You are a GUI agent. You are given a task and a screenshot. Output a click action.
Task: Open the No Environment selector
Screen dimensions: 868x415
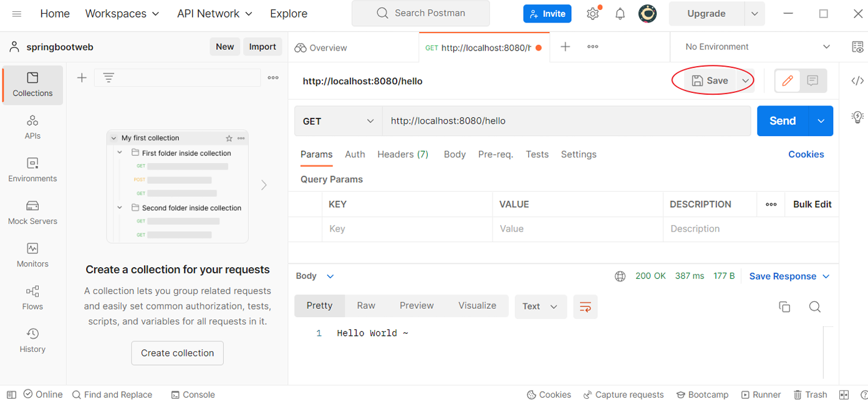point(758,47)
